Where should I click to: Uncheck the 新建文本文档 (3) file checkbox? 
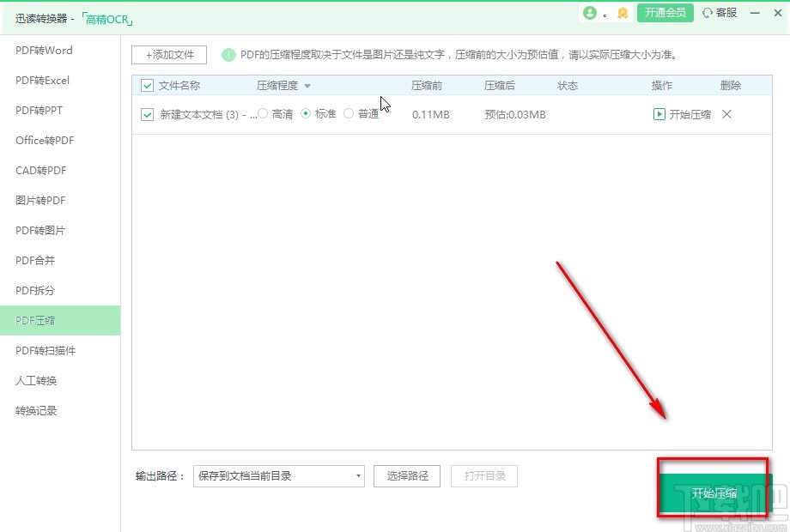pos(146,114)
